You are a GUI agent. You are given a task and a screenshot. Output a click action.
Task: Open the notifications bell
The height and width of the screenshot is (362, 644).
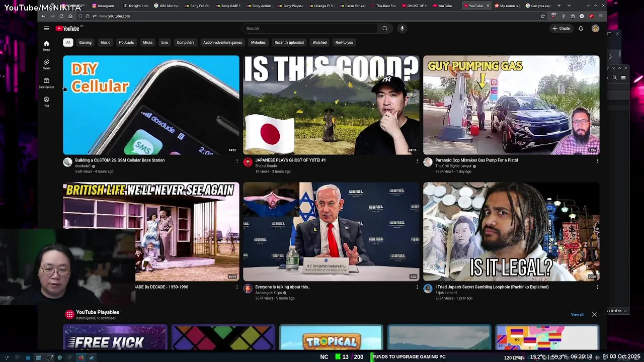tap(581, 29)
